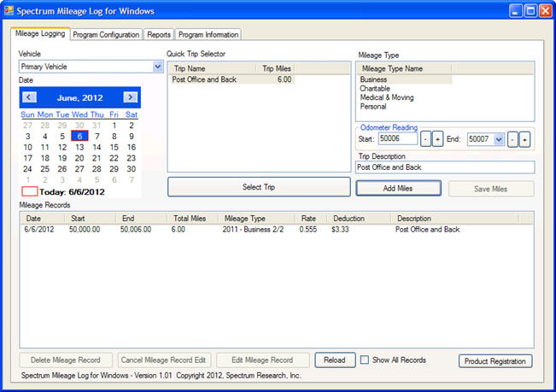The image size is (556, 392).
Task: Go to previous month in calendar
Action: (29, 97)
